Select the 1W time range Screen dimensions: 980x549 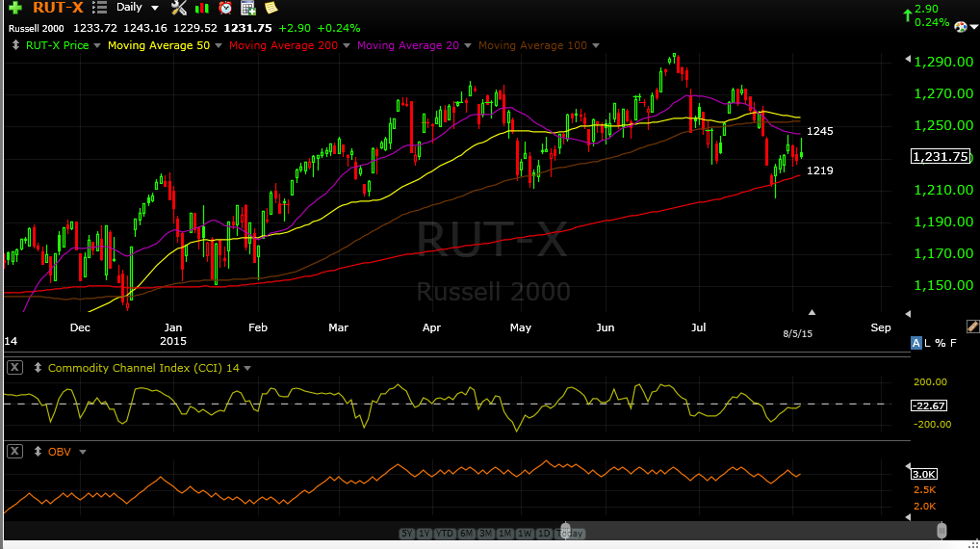tap(525, 534)
